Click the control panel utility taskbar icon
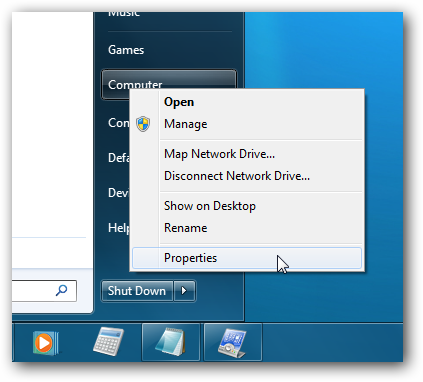The width and height of the screenshot is (423, 382). [x=232, y=342]
